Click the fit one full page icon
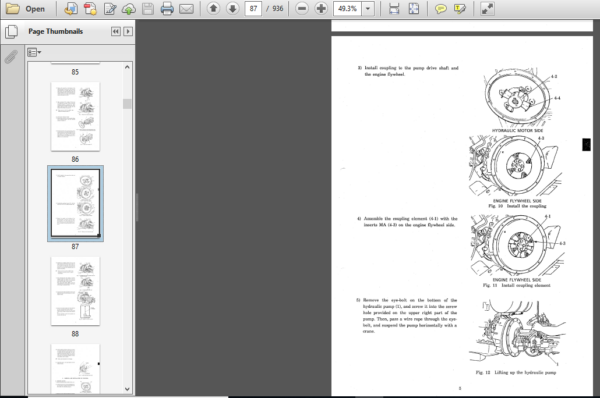This screenshot has width=600, height=398. 414,9
